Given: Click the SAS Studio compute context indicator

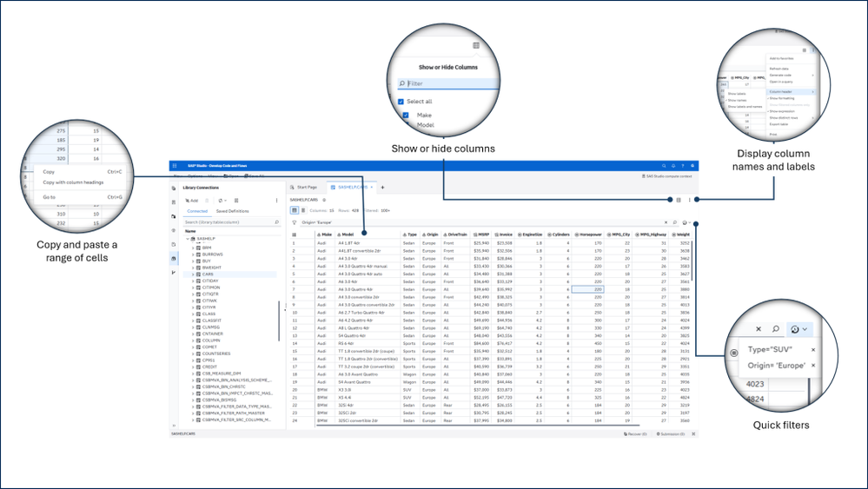Looking at the screenshot, I should tap(666, 176).
